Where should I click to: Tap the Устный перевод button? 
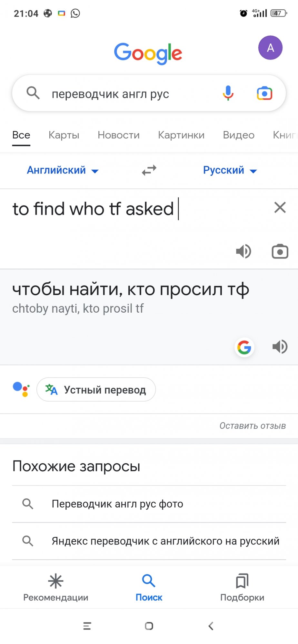point(96,390)
